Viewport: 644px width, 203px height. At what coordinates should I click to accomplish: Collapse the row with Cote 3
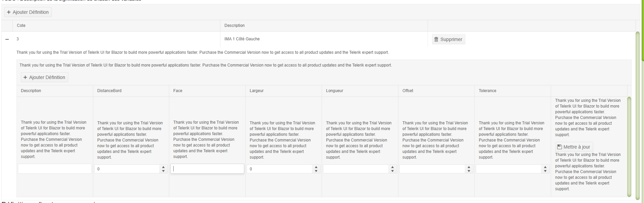point(7,39)
